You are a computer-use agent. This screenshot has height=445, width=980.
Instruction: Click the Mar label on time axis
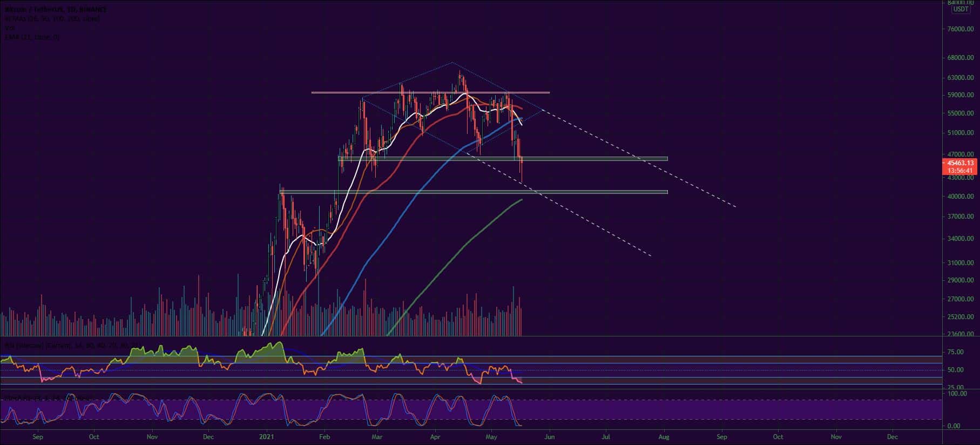pyautogui.click(x=377, y=437)
